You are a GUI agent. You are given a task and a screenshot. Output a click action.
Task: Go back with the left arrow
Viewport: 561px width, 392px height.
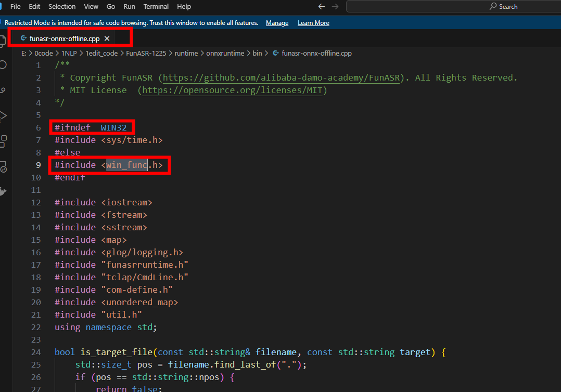(x=321, y=6)
